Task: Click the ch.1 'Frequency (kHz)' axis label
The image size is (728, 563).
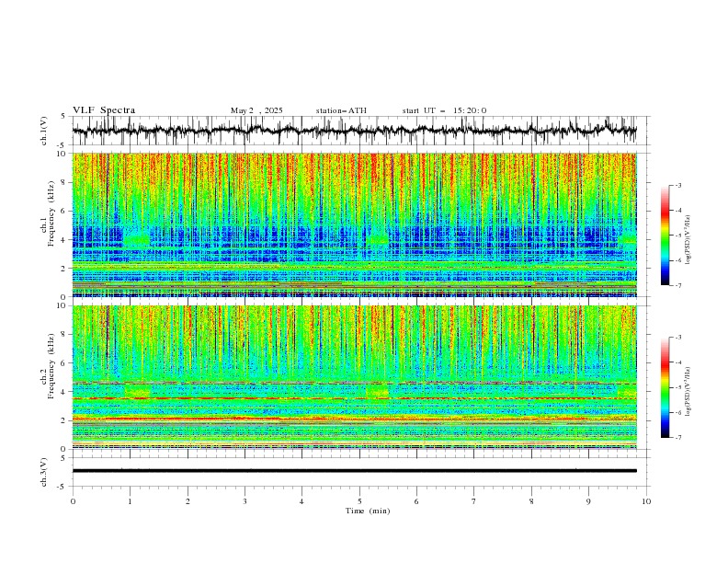Action: tap(51, 214)
